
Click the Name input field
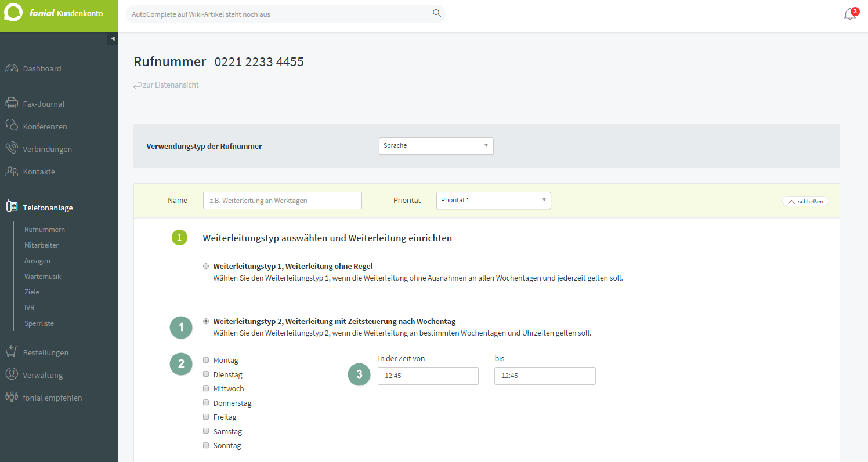coord(283,201)
